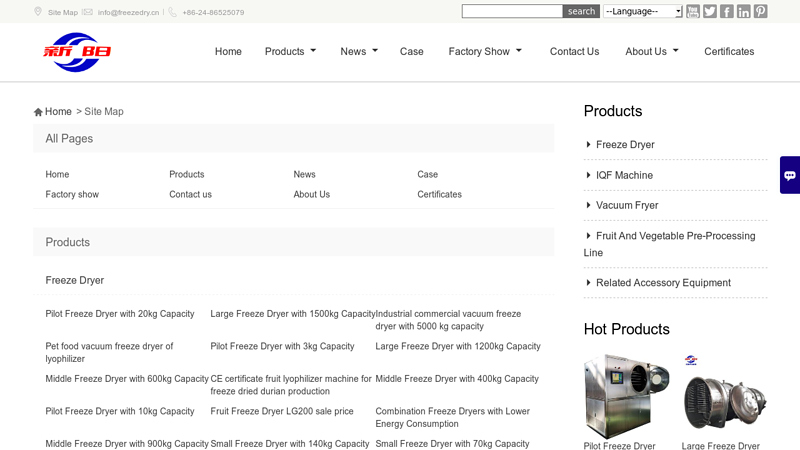Open the live chat bubble widget
Screen dimensions: 800x450
click(x=790, y=175)
